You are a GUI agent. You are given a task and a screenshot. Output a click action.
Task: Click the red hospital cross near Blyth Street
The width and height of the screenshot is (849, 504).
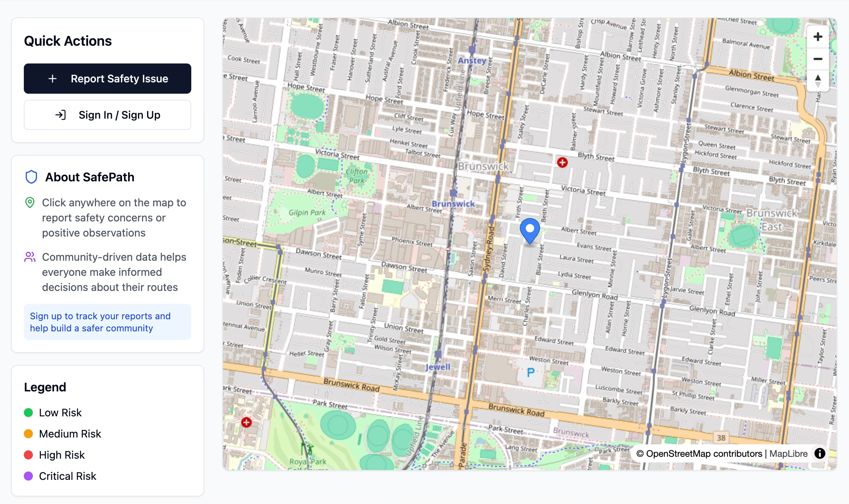(562, 162)
